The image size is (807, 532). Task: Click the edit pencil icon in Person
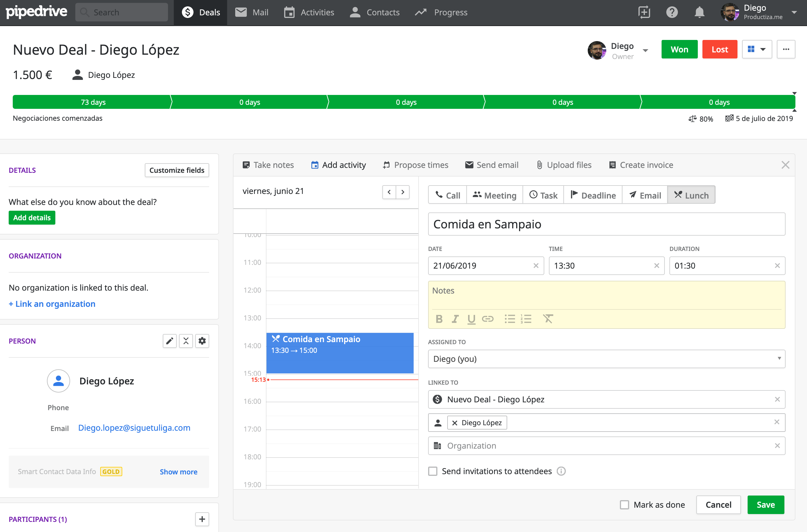[x=169, y=341]
